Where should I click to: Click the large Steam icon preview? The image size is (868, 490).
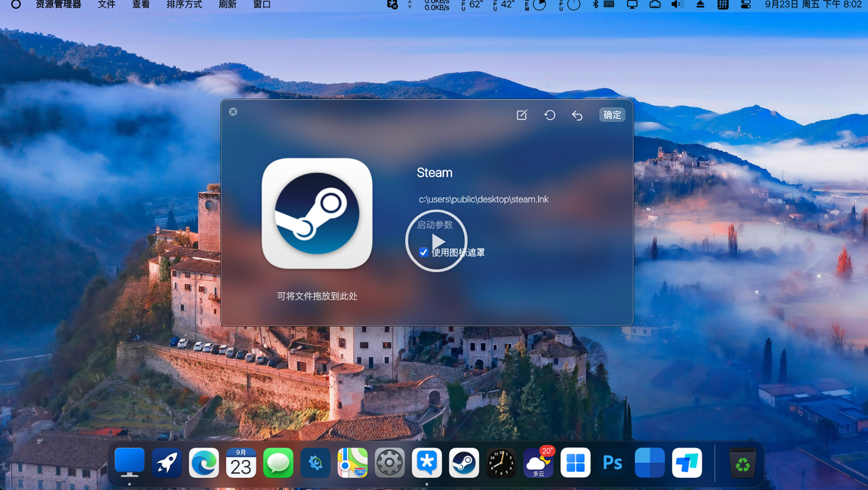pos(317,213)
